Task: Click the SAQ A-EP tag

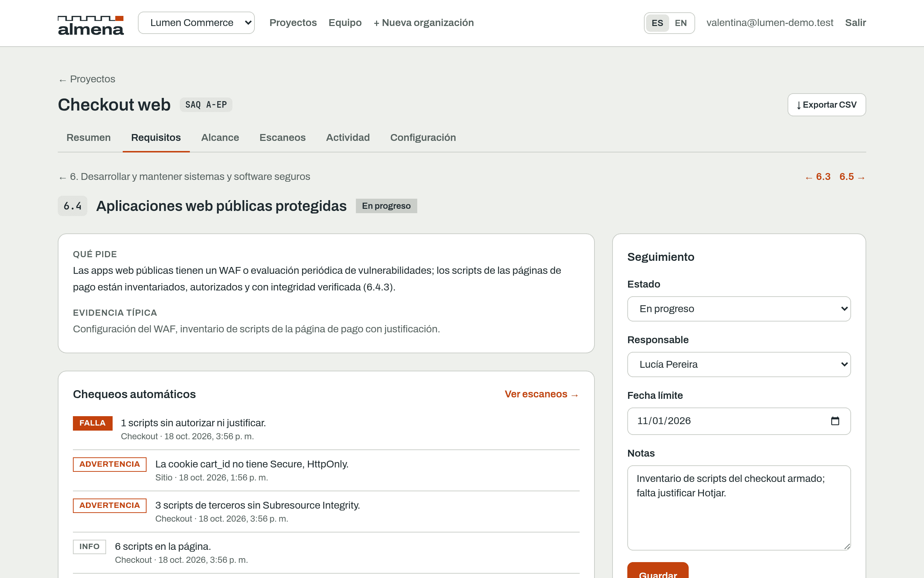Action: pyautogui.click(x=206, y=105)
